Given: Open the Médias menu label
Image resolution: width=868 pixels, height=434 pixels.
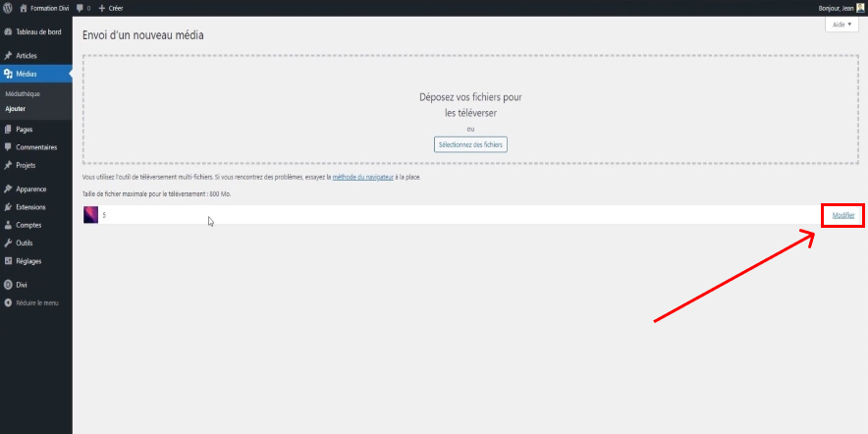Looking at the screenshot, I should click(x=27, y=74).
